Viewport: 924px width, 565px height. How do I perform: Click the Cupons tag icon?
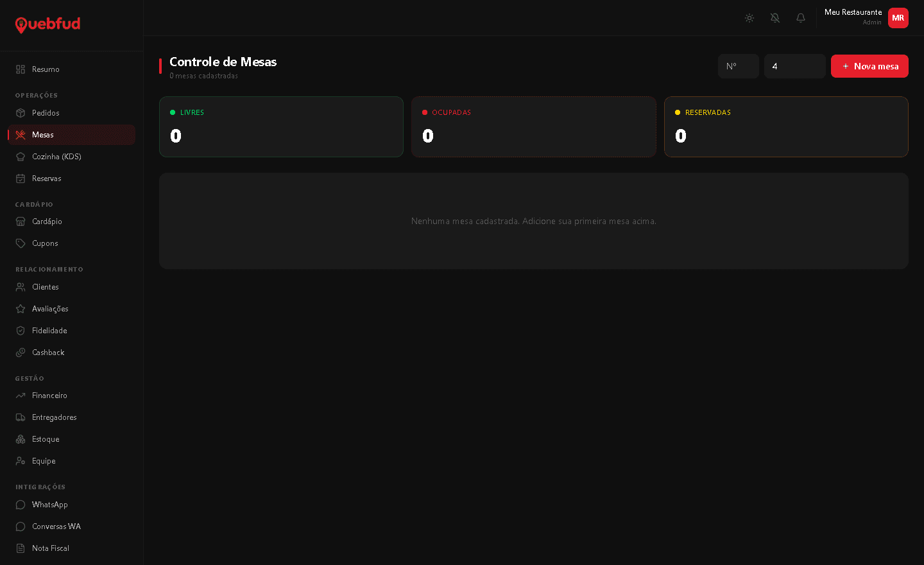point(21,243)
